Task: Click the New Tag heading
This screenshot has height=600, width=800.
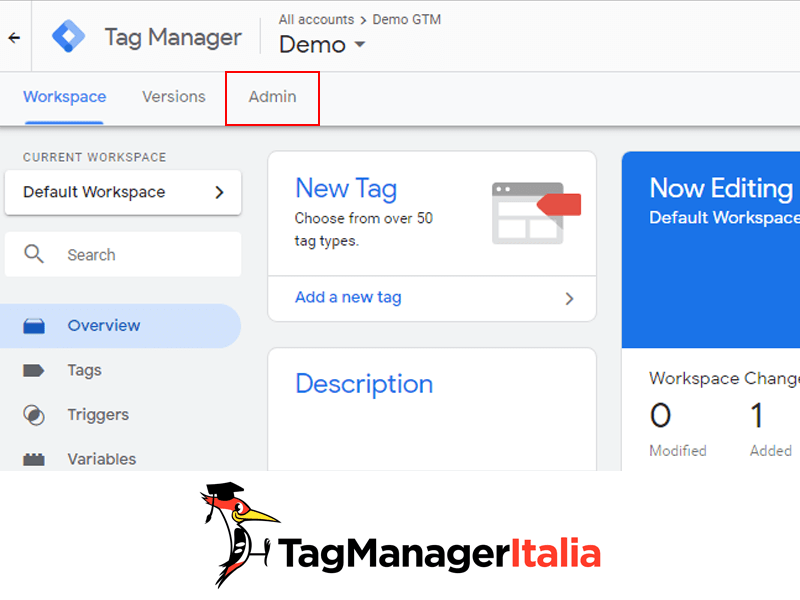Action: pyautogui.click(x=346, y=189)
